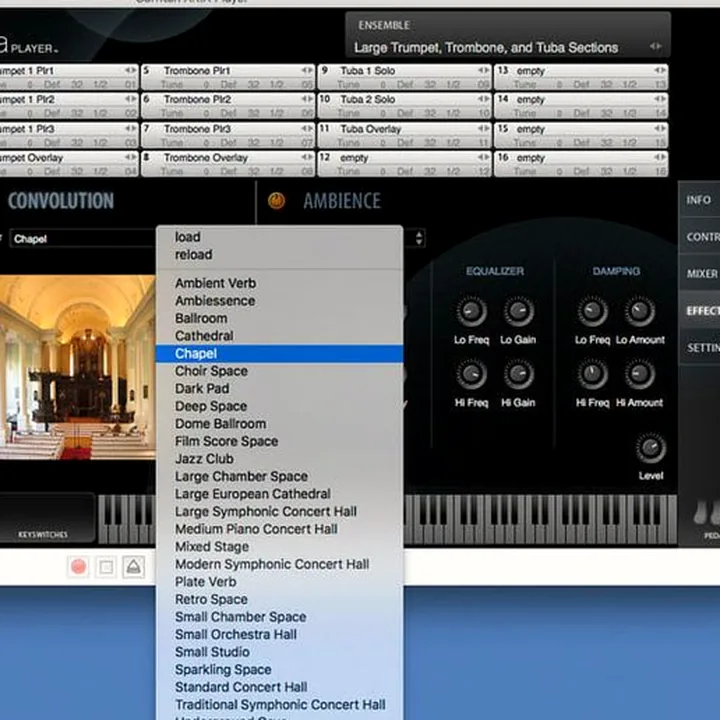Click the Equalizer Hi Freq knob
Screen dimensions: 720x720
(x=471, y=374)
